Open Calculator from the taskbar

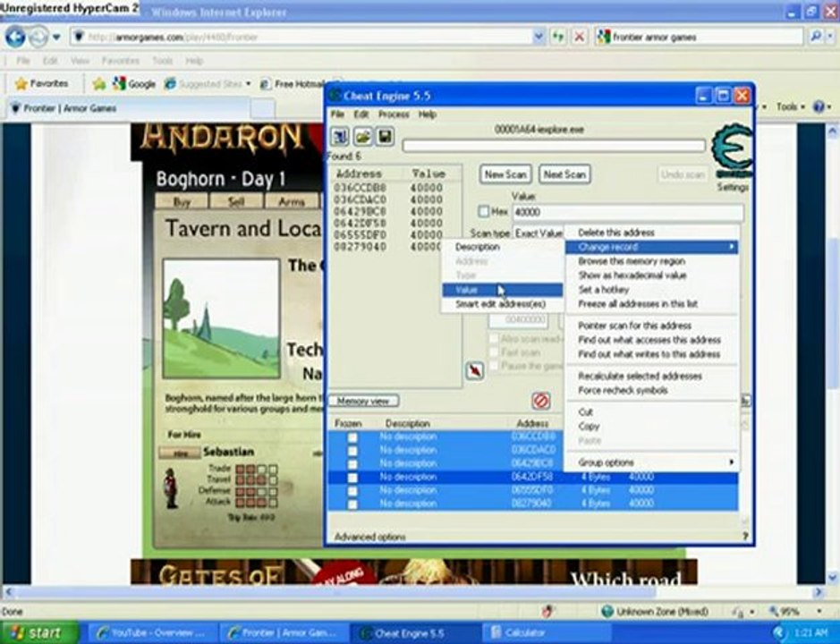point(545,632)
